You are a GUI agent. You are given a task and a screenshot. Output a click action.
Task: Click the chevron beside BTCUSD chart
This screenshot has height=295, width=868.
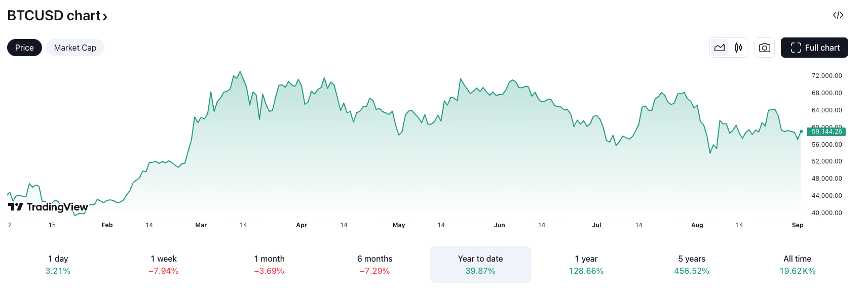[x=105, y=17]
